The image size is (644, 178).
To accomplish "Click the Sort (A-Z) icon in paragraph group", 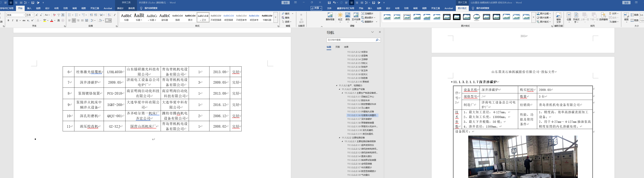I will [109, 15].
